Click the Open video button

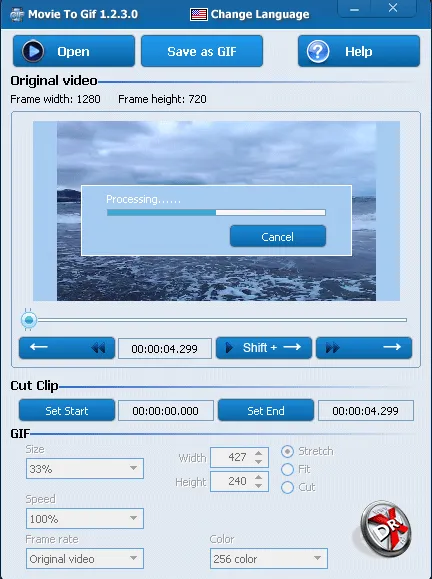coord(74,51)
